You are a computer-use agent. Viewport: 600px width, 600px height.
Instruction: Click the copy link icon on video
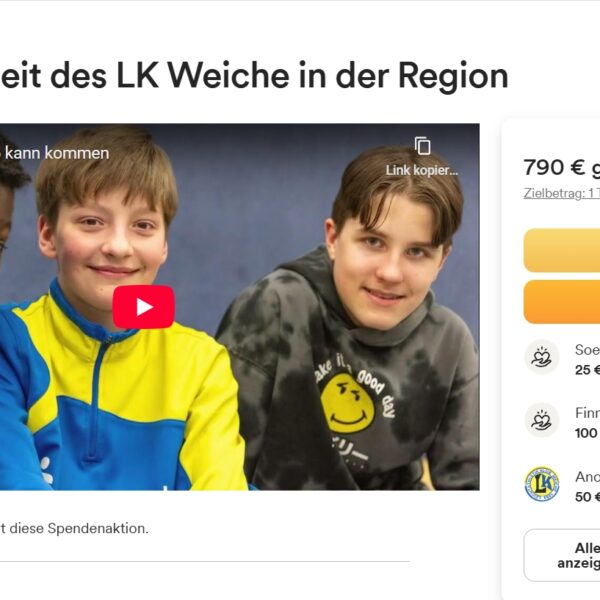(422, 146)
